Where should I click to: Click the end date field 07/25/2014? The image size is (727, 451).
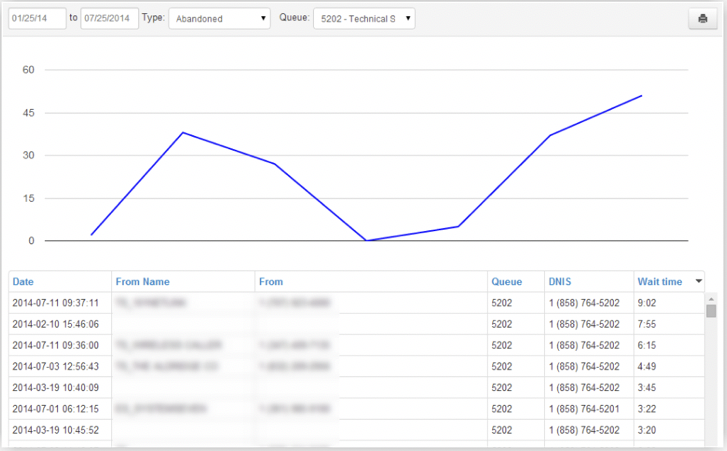coord(109,18)
